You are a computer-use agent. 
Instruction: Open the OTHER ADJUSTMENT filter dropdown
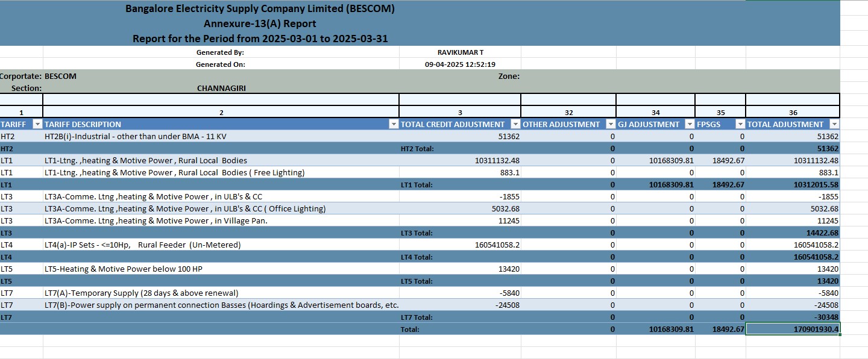[611, 124]
